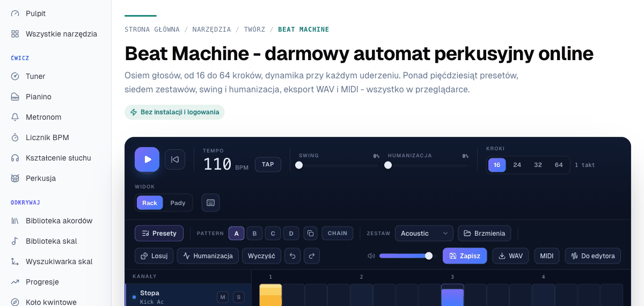Select pattern A
The height and width of the screenshot is (306, 644).
click(x=236, y=233)
